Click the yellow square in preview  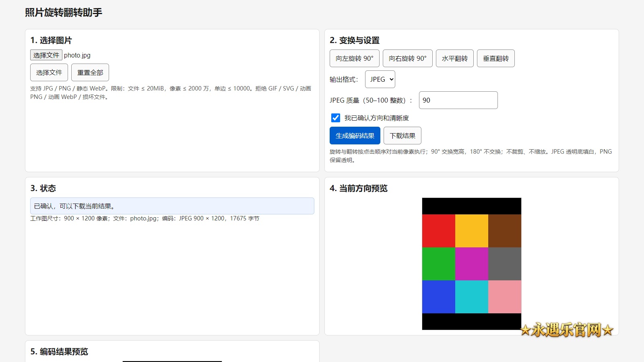point(472,231)
